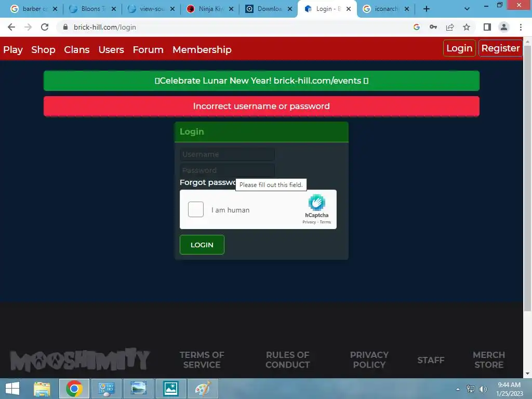Open Terms of Service footer link
Viewport: 532px width, 399px height.
(202, 360)
